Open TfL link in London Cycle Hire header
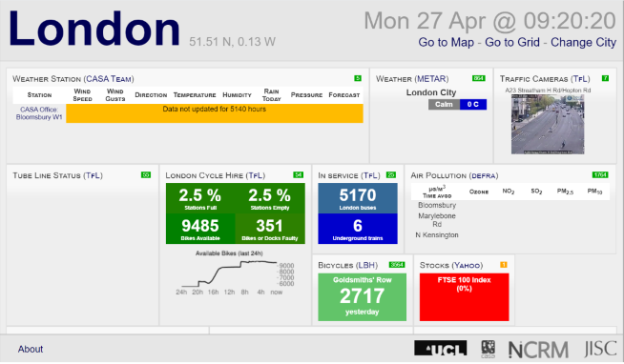Screen dimensions: 624x364 tap(255, 175)
